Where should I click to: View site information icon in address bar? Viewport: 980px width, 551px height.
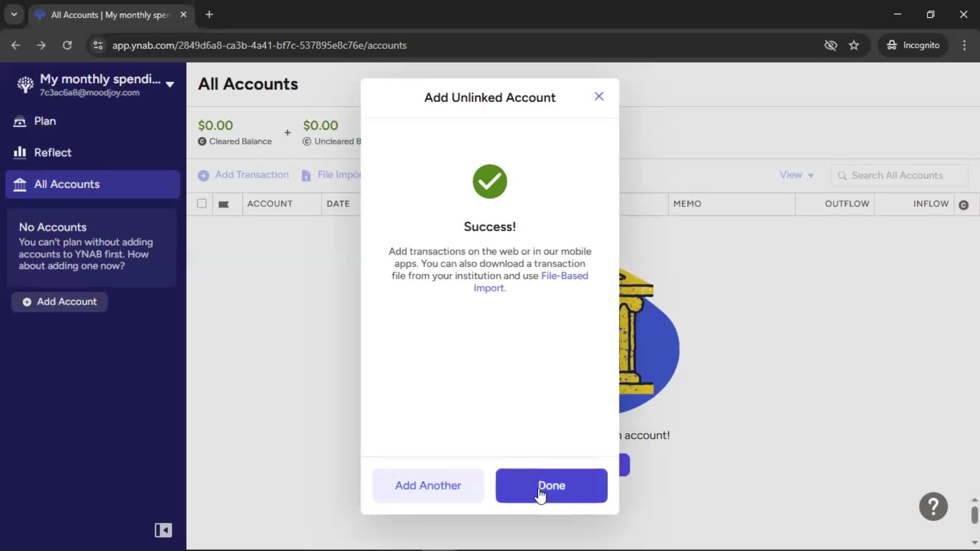tap(97, 45)
